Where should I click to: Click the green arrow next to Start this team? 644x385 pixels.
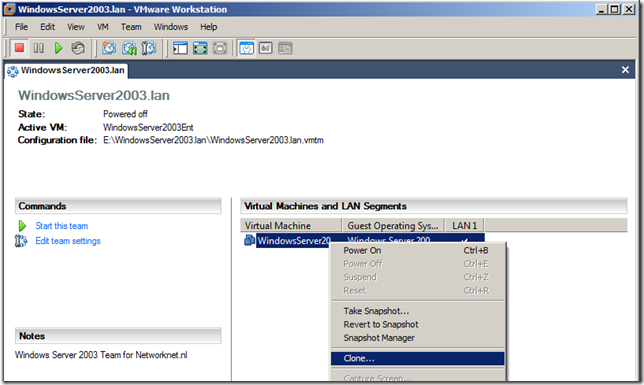click(22, 226)
